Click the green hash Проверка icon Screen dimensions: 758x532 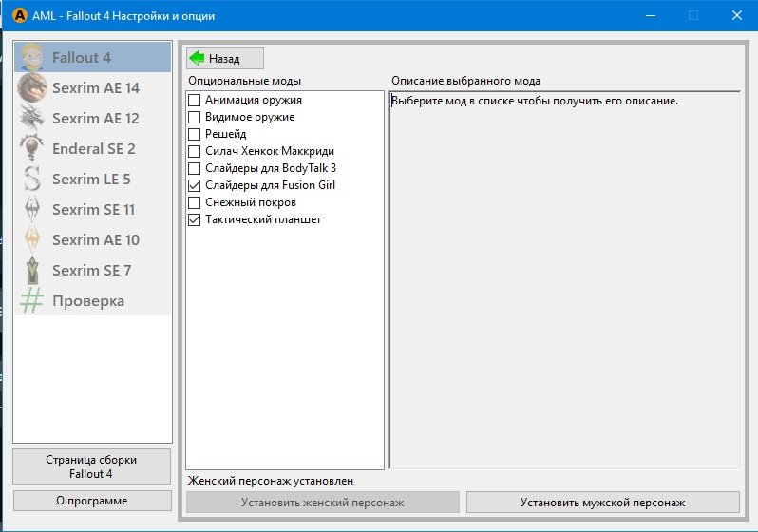pos(32,300)
